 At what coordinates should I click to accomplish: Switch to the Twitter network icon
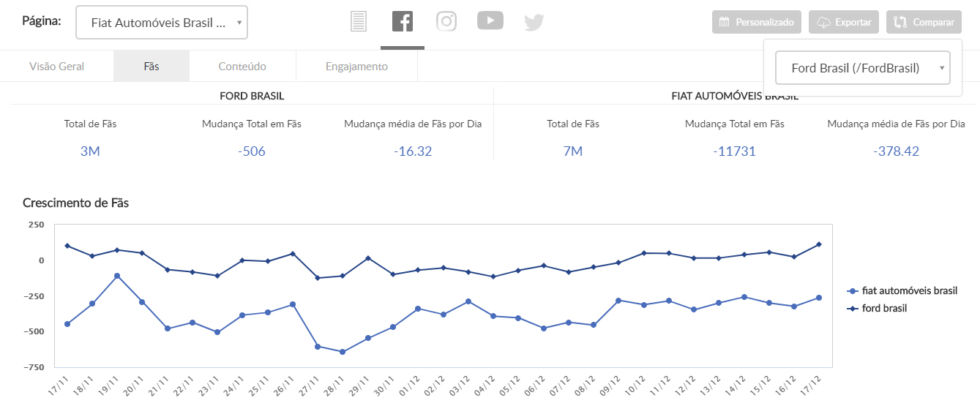point(534,23)
